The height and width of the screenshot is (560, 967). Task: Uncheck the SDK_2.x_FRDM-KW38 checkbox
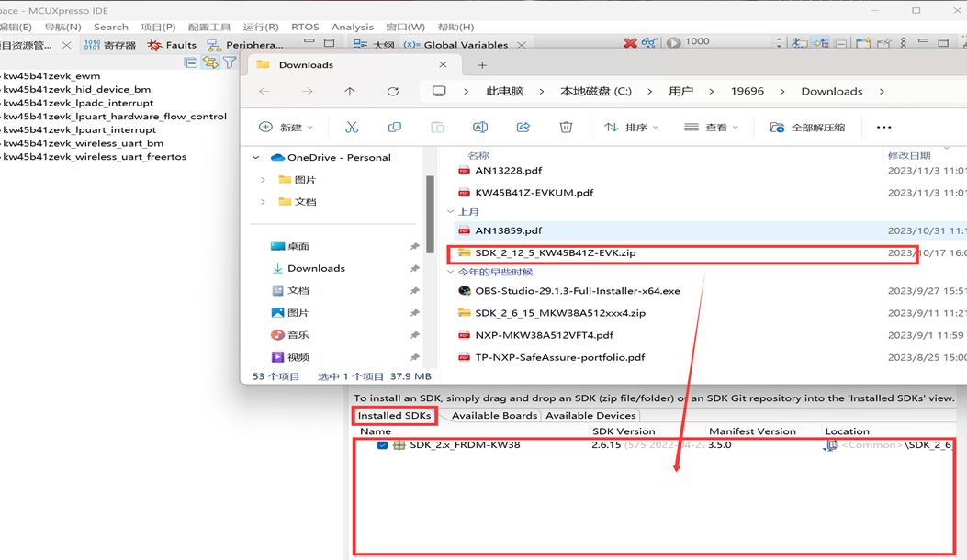click(x=382, y=445)
